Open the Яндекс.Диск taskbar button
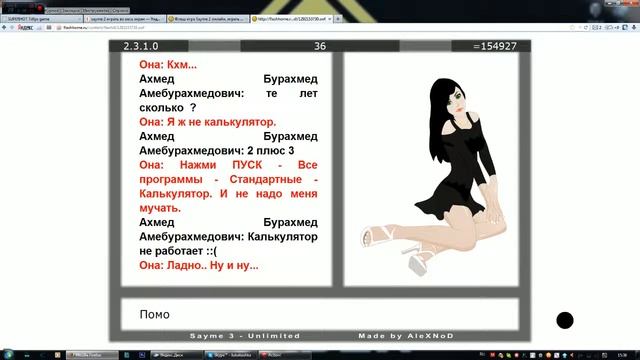 (176, 355)
